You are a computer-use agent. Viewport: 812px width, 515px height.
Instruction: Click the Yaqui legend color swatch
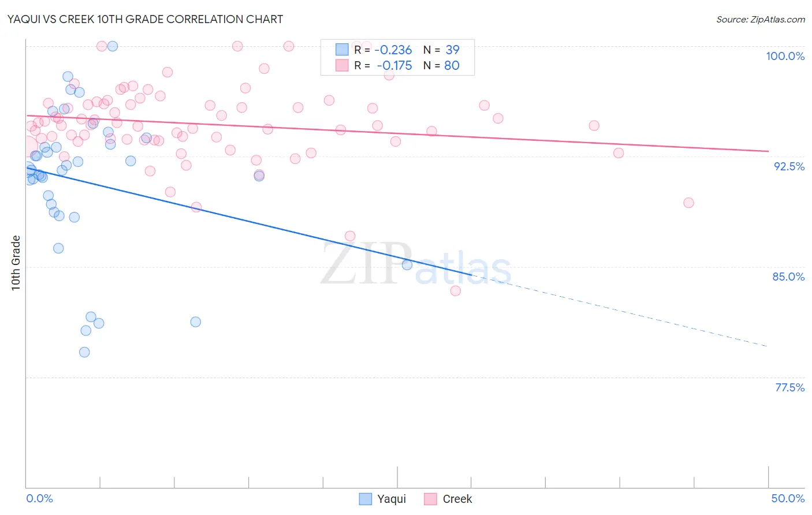365,499
